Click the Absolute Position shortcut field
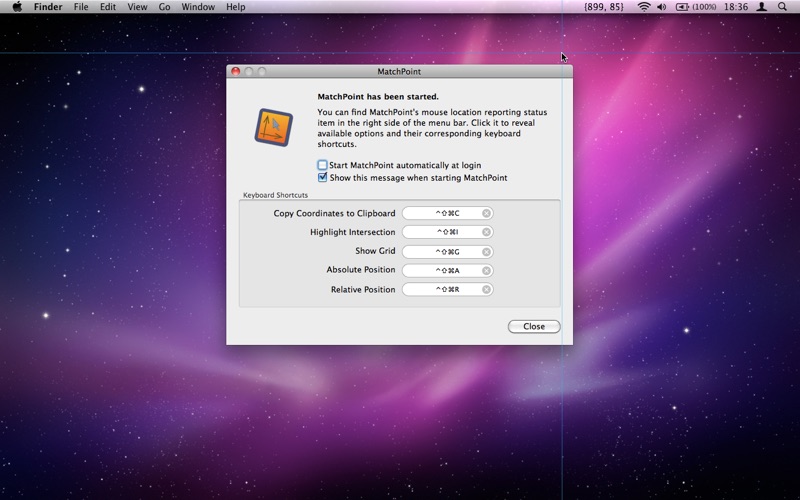 point(441,270)
